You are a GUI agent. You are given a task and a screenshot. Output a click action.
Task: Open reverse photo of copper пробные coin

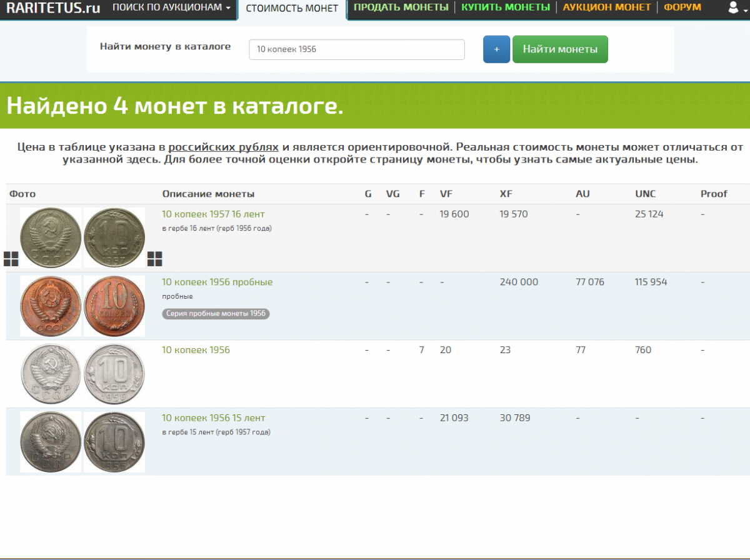114,306
